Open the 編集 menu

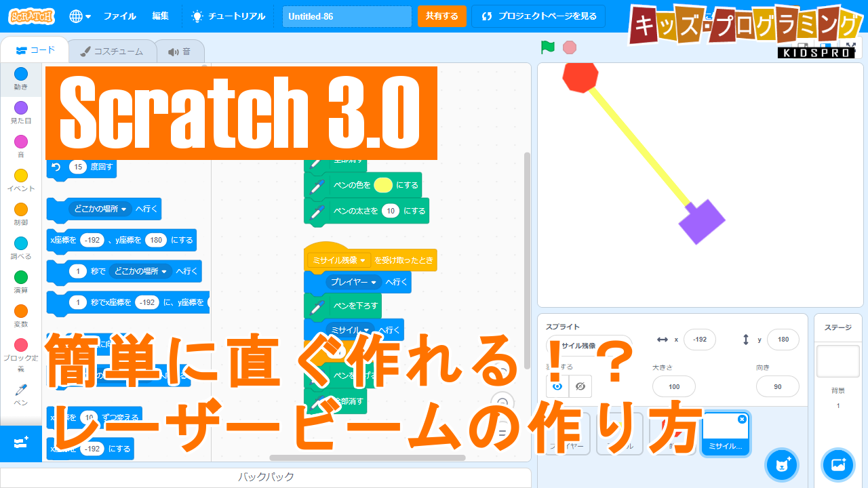pyautogui.click(x=161, y=16)
